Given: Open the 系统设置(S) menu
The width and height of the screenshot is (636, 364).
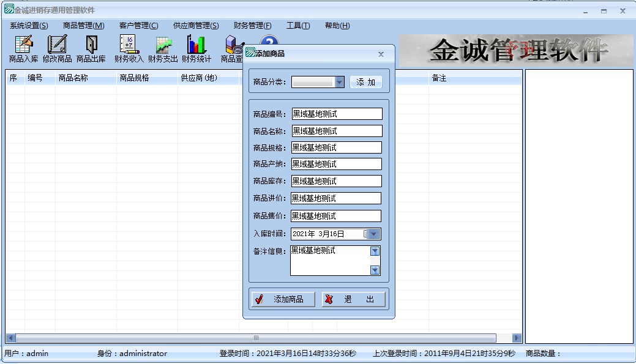Looking at the screenshot, I should tap(29, 26).
